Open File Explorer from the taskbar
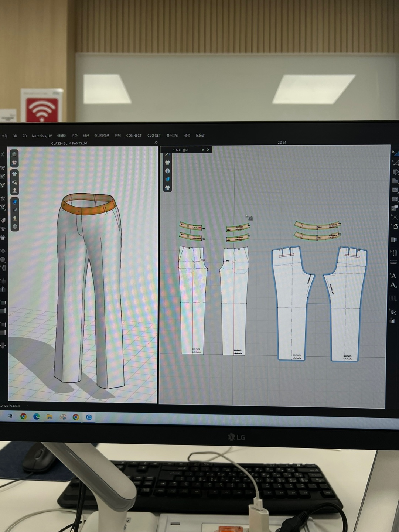399x532 pixels. click(x=49, y=417)
